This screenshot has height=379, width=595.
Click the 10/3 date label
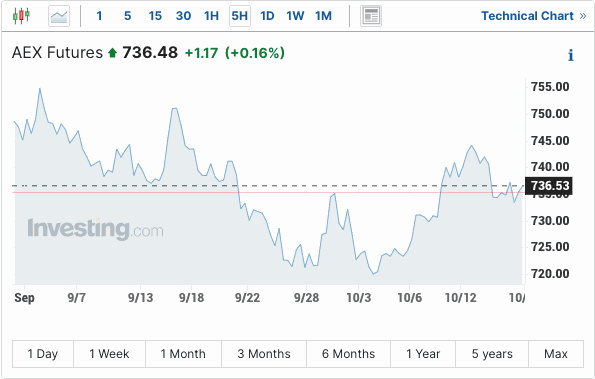tap(359, 298)
